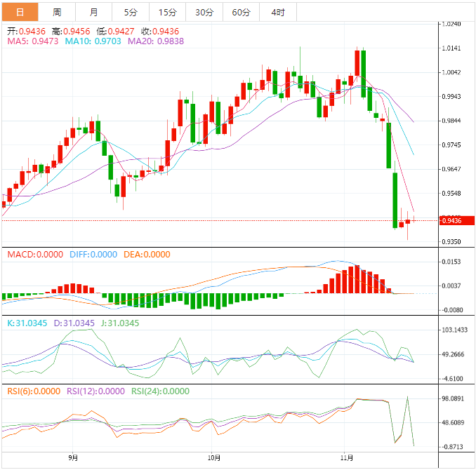Click the 收:0.9436 close price value

[x=160, y=32]
